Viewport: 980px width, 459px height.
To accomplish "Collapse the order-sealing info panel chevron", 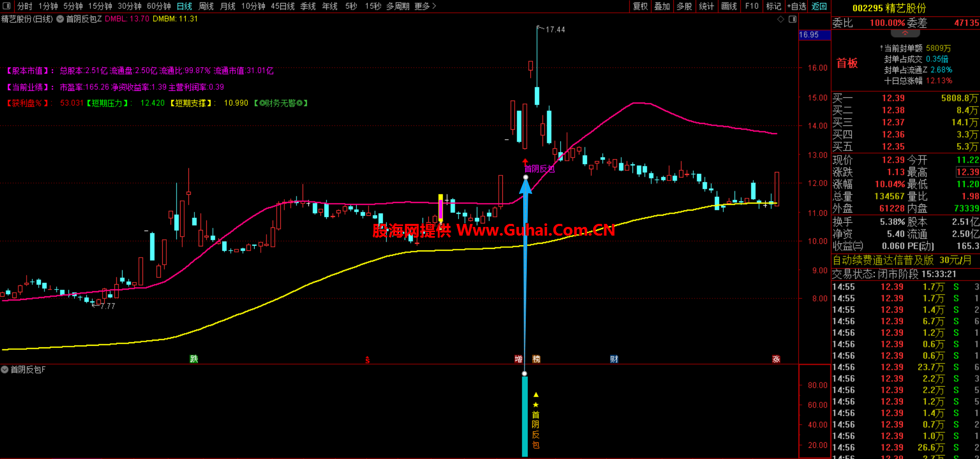I will tap(905, 33).
